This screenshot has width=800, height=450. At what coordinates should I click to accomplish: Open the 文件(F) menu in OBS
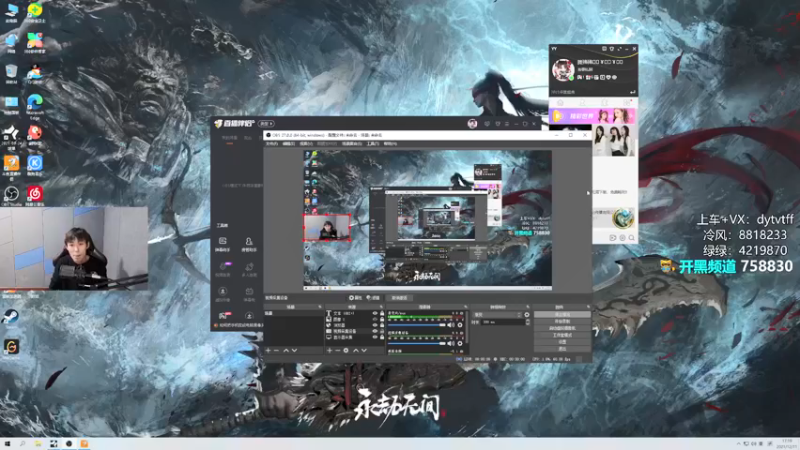click(271, 144)
